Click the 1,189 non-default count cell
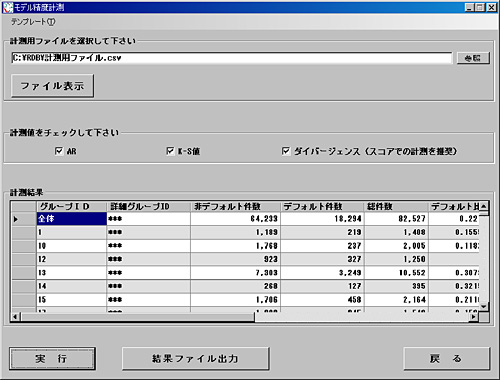The width and height of the screenshot is (500, 380). pyautogui.click(x=235, y=232)
